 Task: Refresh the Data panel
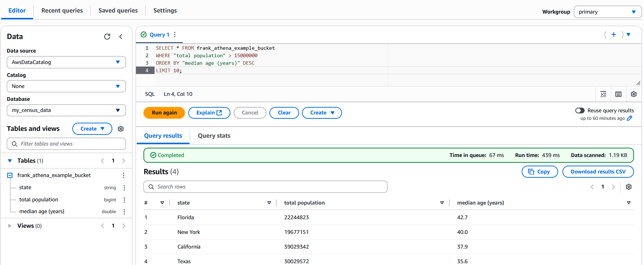[107, 36]
